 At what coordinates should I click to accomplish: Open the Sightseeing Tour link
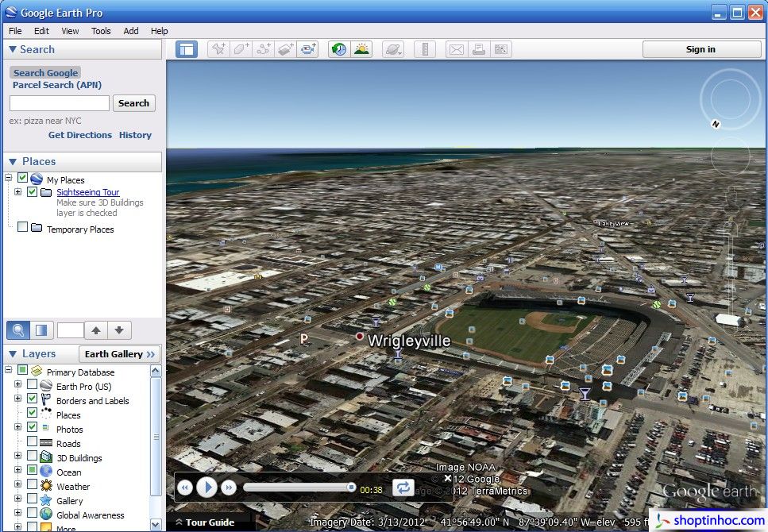pos(87,192)
